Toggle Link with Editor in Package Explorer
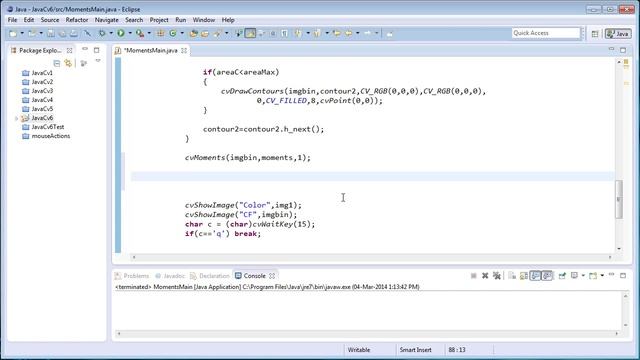The image size is (640, 360). pos(68,63)
